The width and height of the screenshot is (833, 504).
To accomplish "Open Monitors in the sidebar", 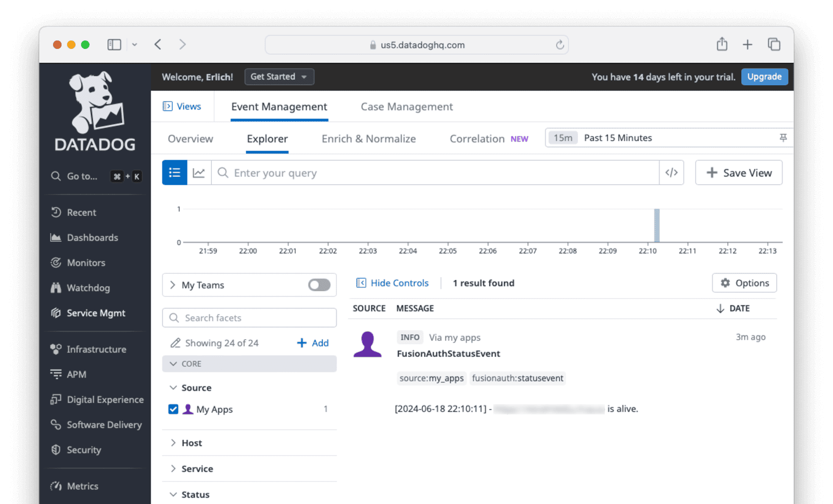I will (78, 263).
